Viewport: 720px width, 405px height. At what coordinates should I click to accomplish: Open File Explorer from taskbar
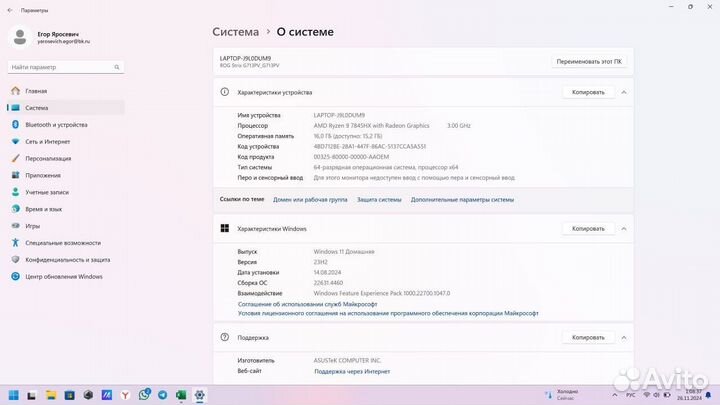[51, 395]
